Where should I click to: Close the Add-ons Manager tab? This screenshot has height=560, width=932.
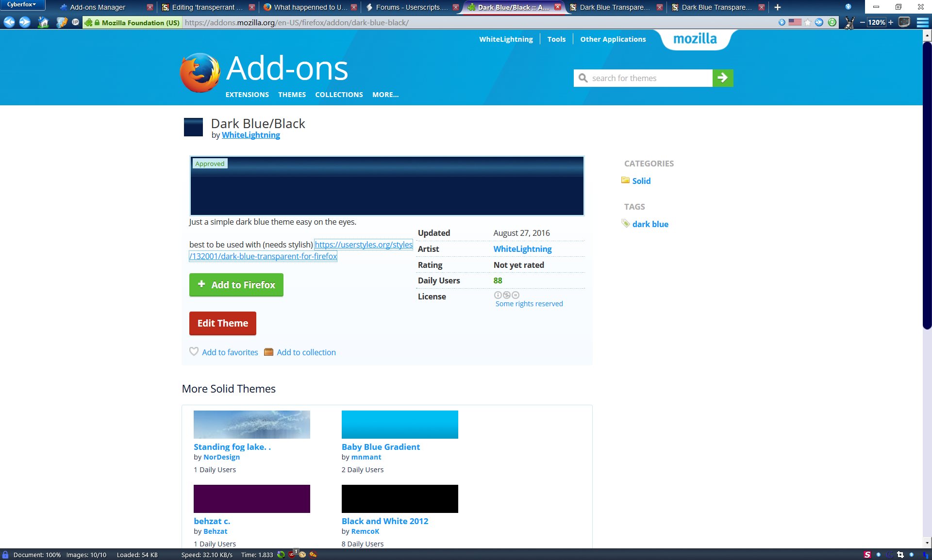click(x=150, y=7)
